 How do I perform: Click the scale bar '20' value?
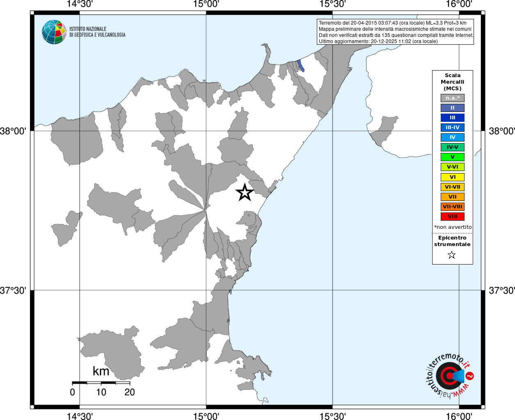coord(130,392)
